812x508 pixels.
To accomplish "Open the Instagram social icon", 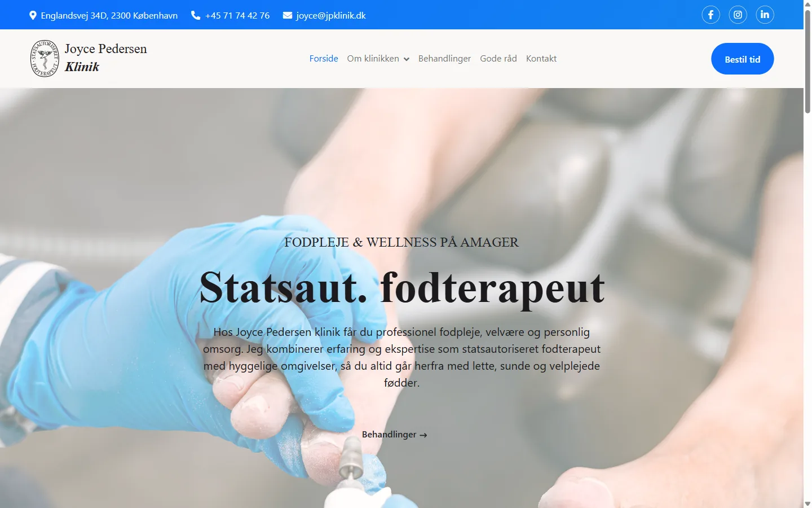I will (x=738, y=15).
